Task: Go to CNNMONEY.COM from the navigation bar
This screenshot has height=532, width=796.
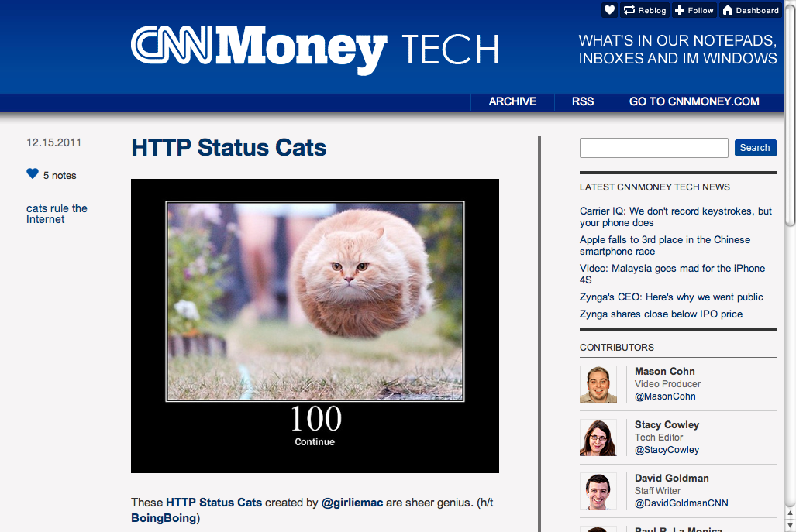Action: click(x=694, y=101)
